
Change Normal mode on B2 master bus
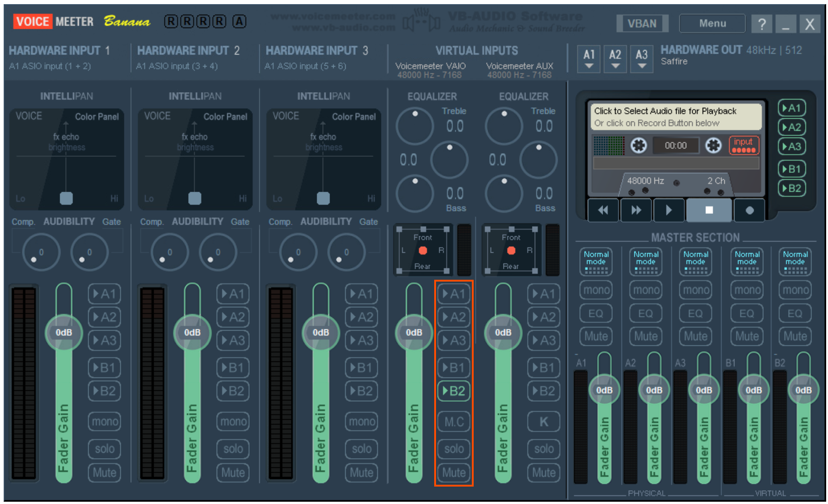pyautogui.click(x=795, y=262)
